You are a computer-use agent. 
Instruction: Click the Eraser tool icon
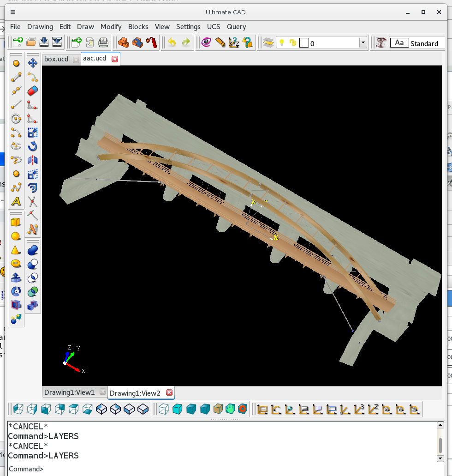pyautogui.click(x=33, y=91)
